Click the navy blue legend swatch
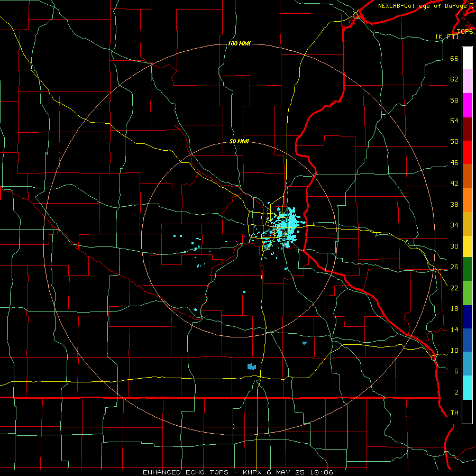This screenshot has height=476, width=476. (467, 317)
